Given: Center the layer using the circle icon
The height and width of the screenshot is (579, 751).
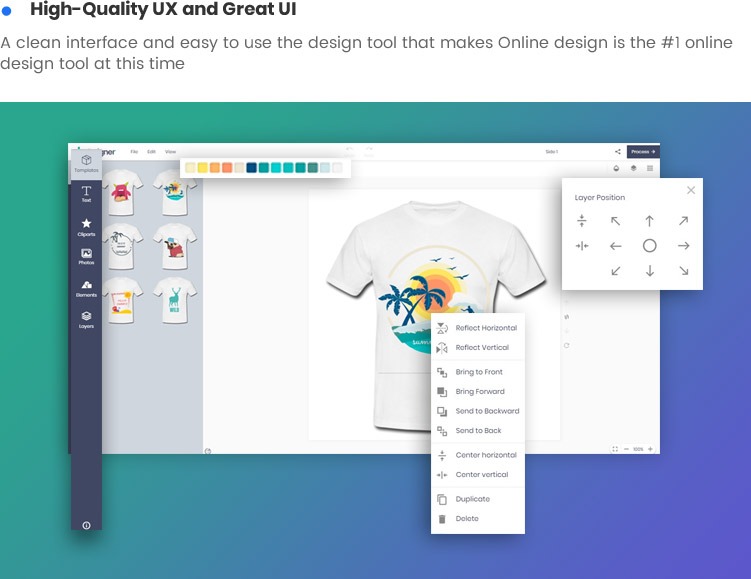Looking at the screenshot, I should [649, 246].
